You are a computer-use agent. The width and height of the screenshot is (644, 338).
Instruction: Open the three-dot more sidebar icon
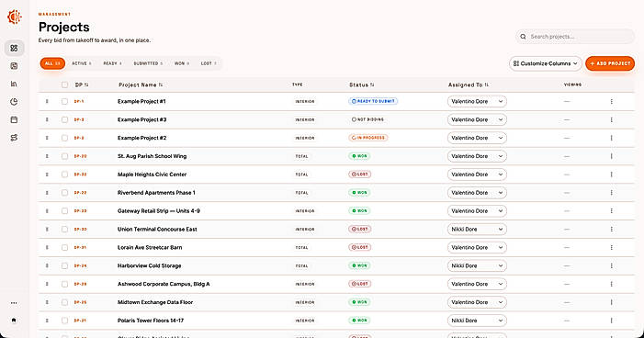(14, 303)
